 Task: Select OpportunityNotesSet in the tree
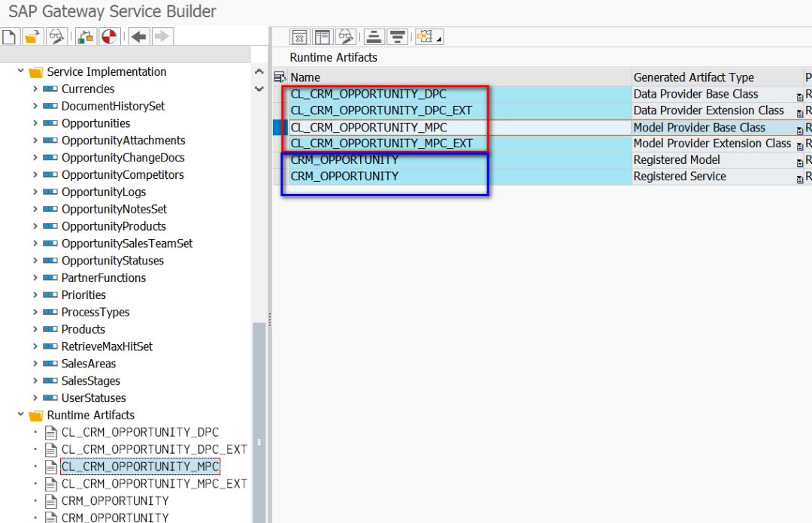click(x=114, y=209)
